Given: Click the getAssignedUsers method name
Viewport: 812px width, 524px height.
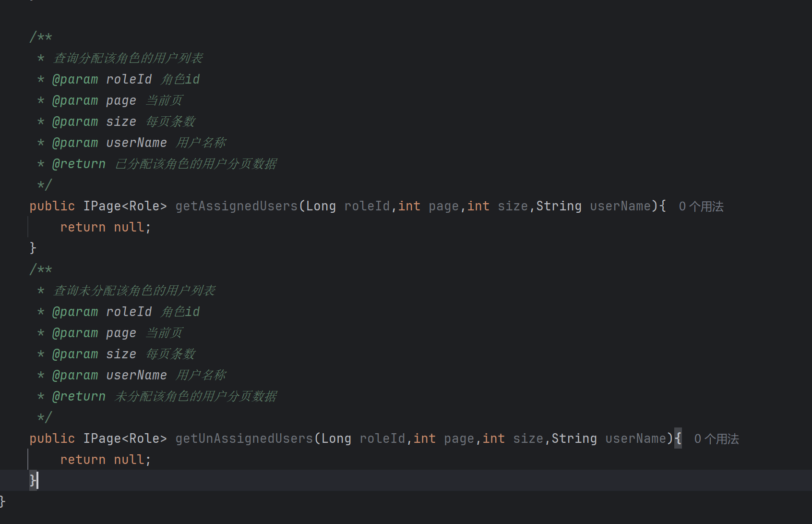Looking at the screenshot, I should click(x=236, y=207).
